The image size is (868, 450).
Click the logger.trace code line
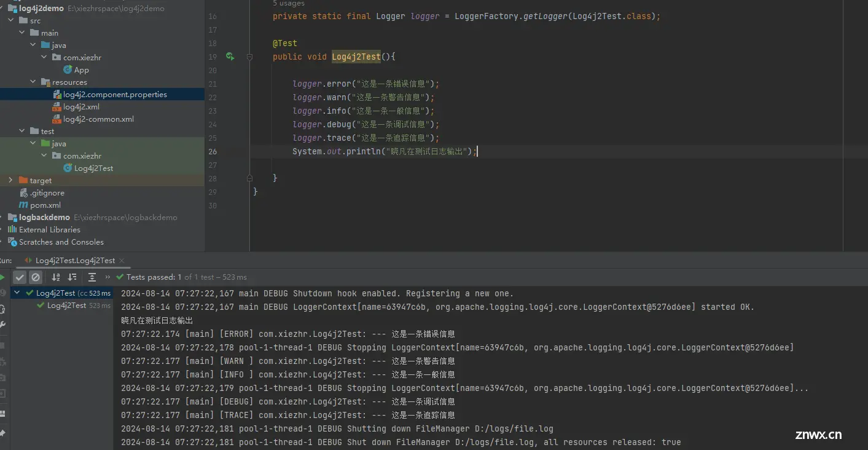[x=366, y=138]
